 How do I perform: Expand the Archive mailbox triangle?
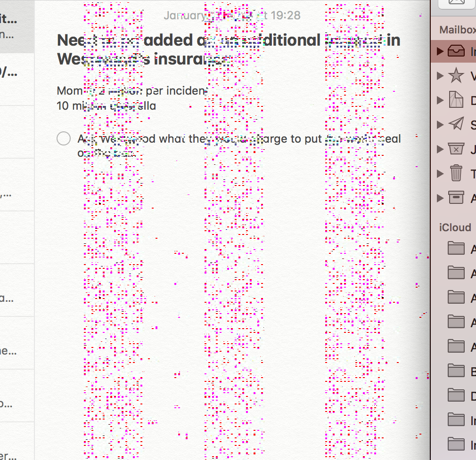coord(440,198)
